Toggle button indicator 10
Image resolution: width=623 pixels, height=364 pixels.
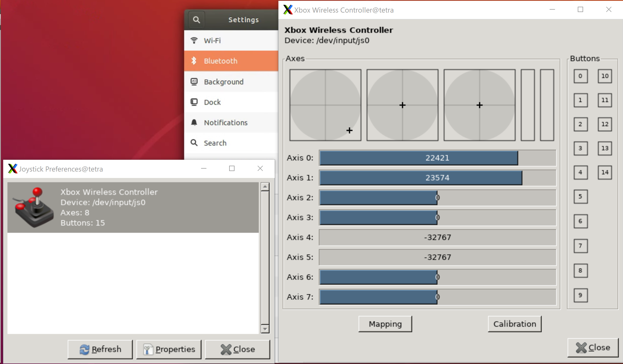click(x=605, y=76)
